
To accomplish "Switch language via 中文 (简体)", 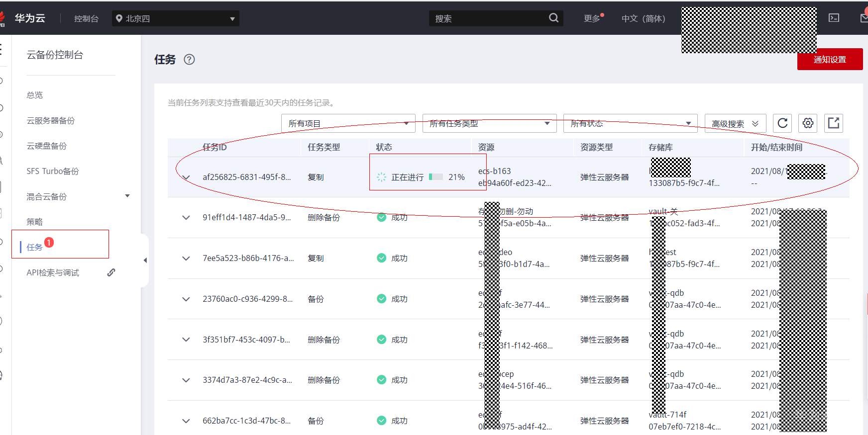I will pyautogui.click(x=643, y=18).
